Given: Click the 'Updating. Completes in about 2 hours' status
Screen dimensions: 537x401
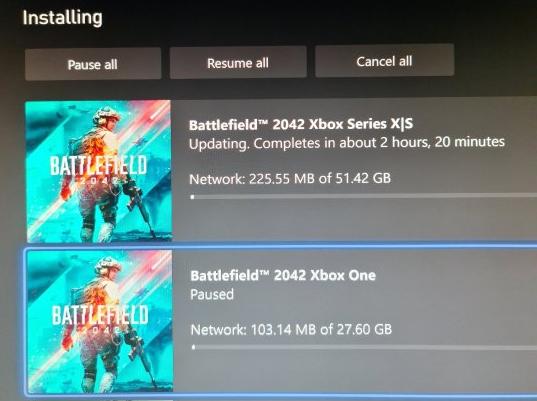Looking at the screenshot, I should point(347,143).
